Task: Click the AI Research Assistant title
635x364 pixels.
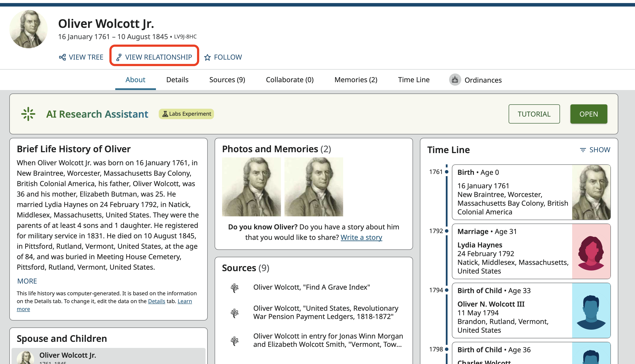Action: pos(97,114)
